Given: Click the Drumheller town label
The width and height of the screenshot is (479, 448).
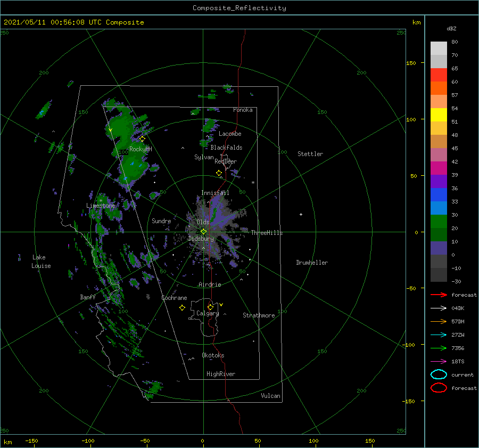Looking at the screenshot, I should click(312, 263).
